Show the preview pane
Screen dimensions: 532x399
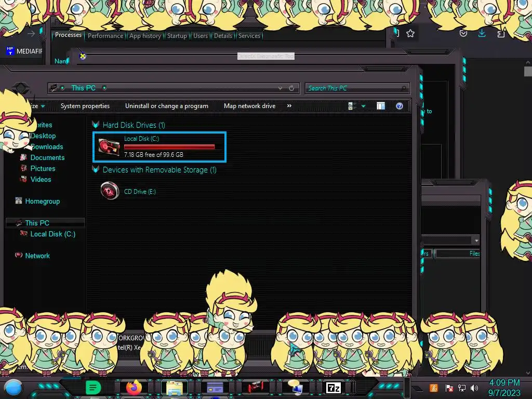click(381, 106)
